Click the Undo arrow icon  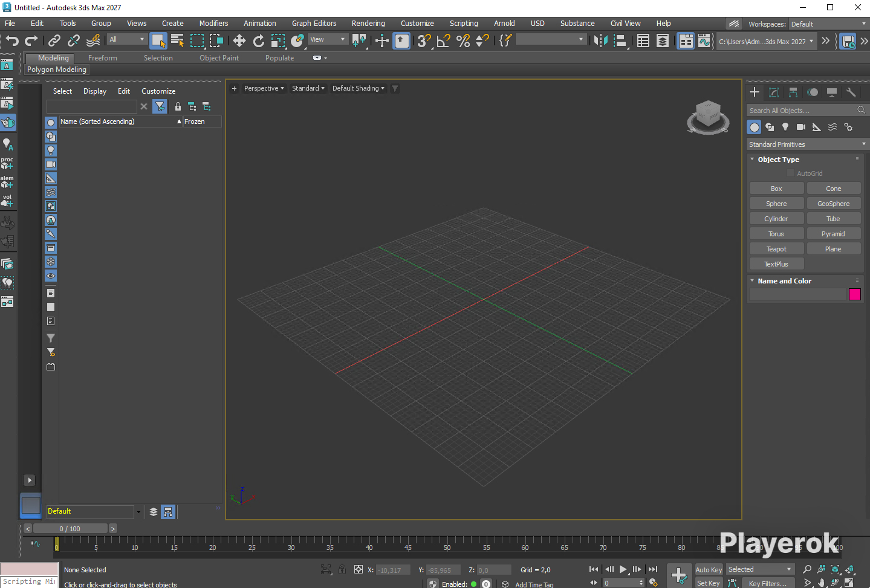click(x=12, y=40)
